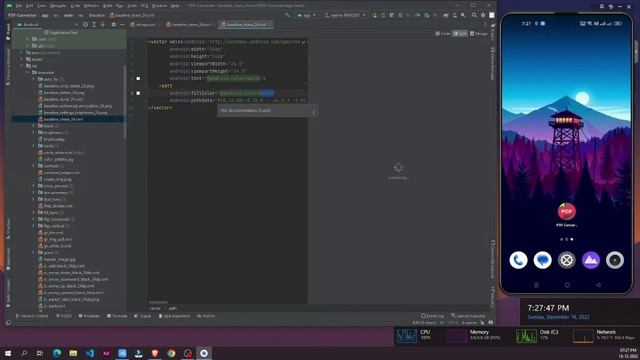
Task: Open the Terminal tool window
Action: point(117,316)
